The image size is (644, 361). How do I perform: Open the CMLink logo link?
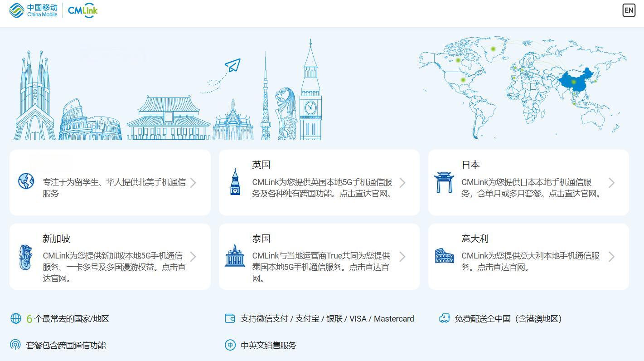tap(82, 10)
